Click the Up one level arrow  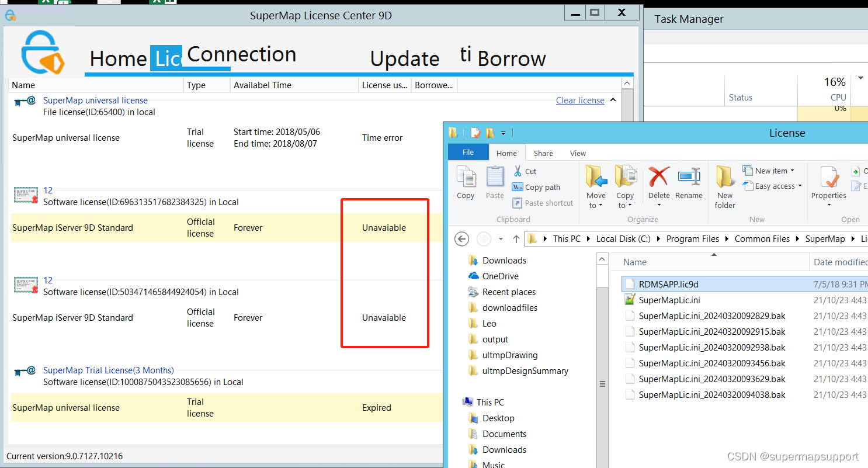tap(516, 239)
